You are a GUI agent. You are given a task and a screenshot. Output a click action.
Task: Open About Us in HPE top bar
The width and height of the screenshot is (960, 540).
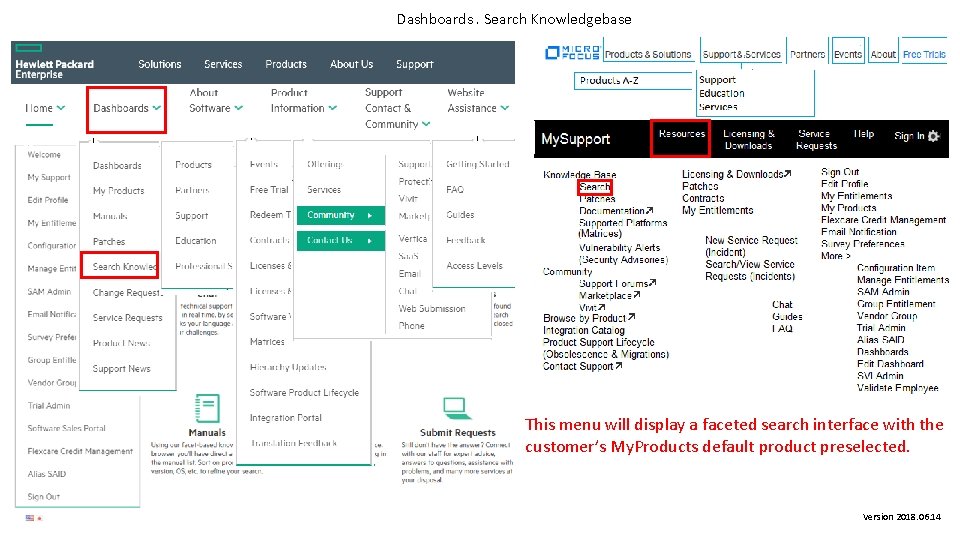click(x=351, y=64)
